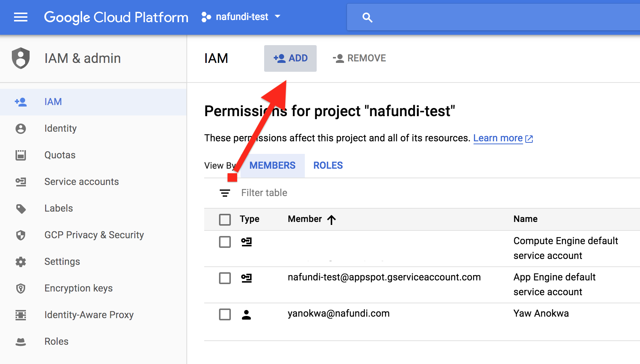Click the Member sort ascending arrow
The width and height of the screenshot is (640, 364).
click(331, 220)
